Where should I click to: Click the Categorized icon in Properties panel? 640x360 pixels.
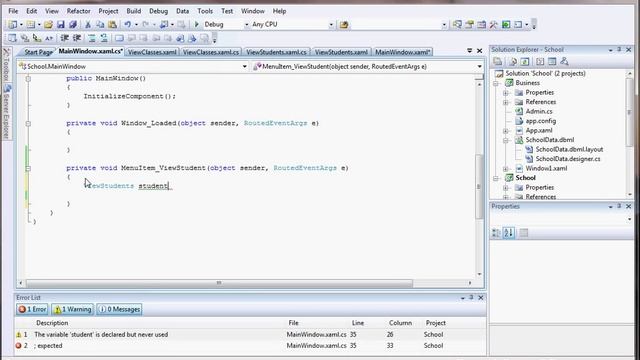(x=496, y=233)
